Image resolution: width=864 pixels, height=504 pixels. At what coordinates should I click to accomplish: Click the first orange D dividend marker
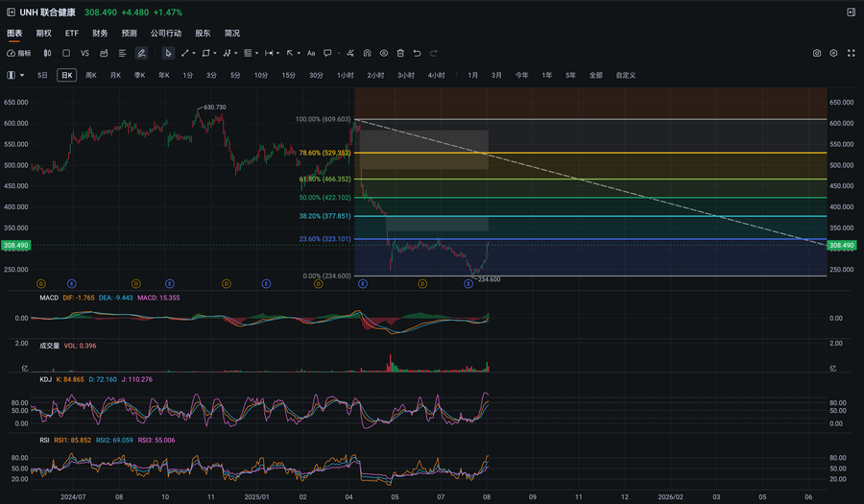coord(41,284)
